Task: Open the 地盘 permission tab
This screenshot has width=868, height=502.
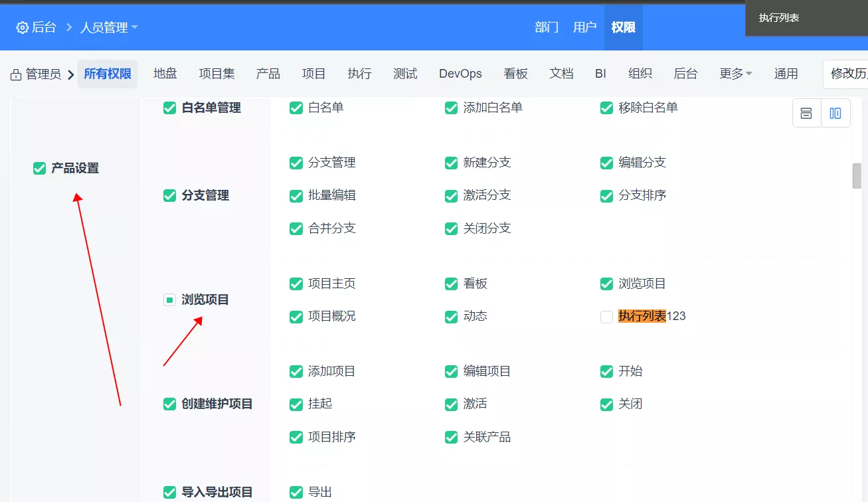Action: click(x=165, y=74)
